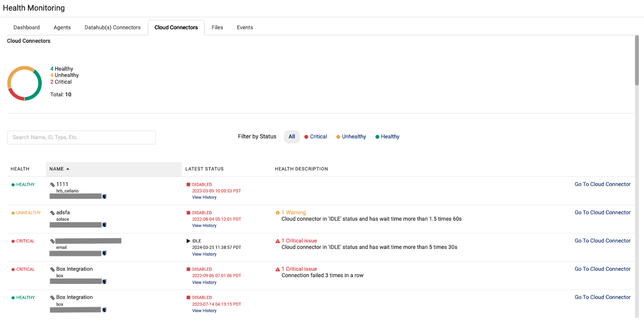644x321 pixels.
Task: Copy ID in the critical Box Integration row
Action: (x=104, y=282)
